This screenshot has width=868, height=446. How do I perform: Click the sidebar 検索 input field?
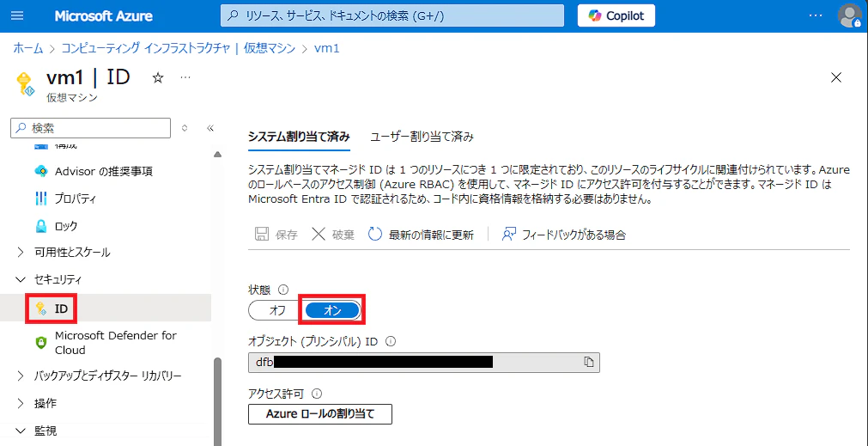[x=91, y=128]
